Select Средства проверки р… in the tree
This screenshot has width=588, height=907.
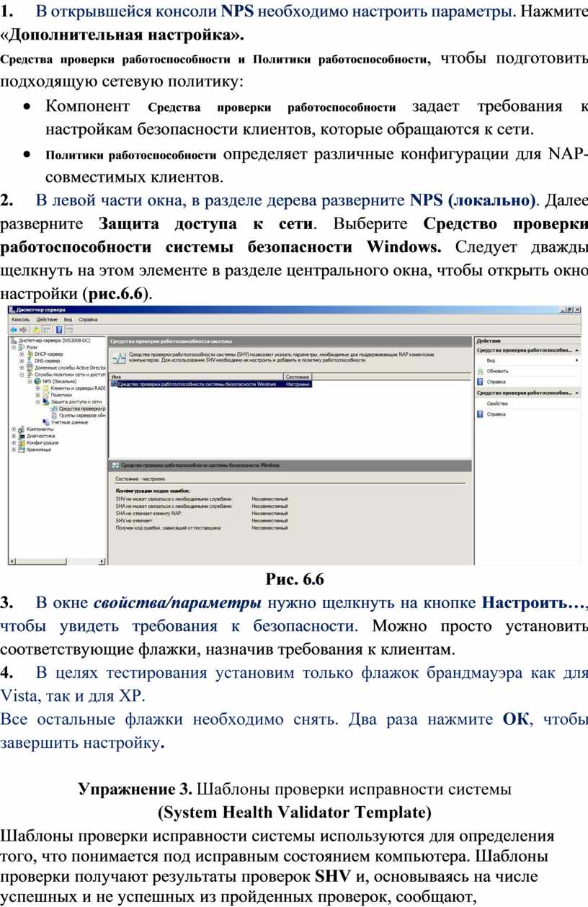click(82, 408)
